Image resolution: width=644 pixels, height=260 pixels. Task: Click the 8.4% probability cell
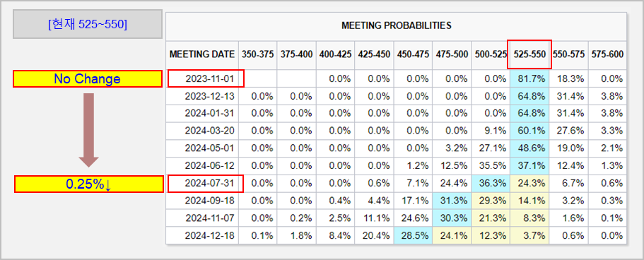point(336,236)
